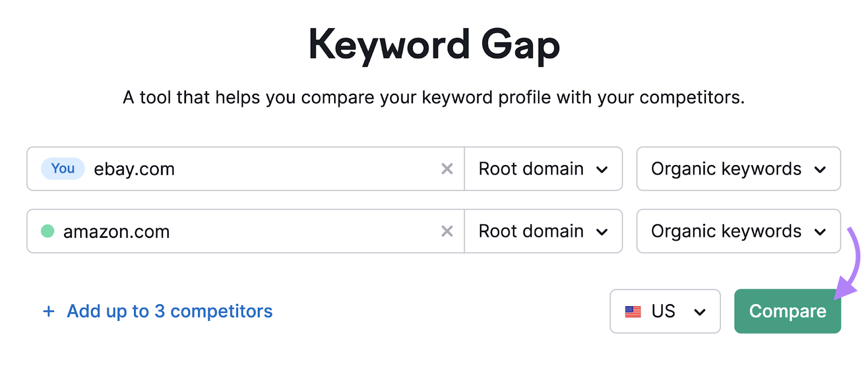Clear the ebay.com domain input

(x=446, y=169)
